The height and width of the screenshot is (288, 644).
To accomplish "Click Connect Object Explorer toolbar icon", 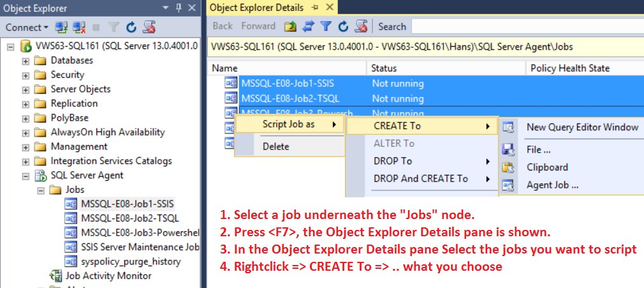I will coord(61,27).
